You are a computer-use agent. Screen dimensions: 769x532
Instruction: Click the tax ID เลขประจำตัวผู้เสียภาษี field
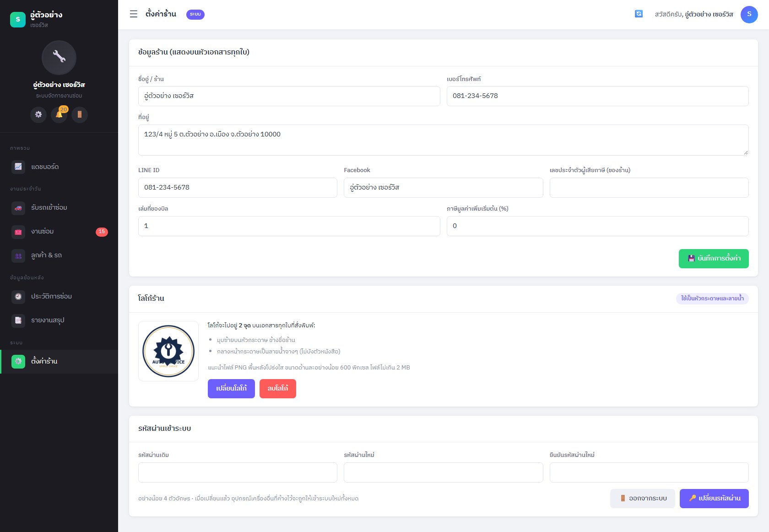(x=649, y=188)
